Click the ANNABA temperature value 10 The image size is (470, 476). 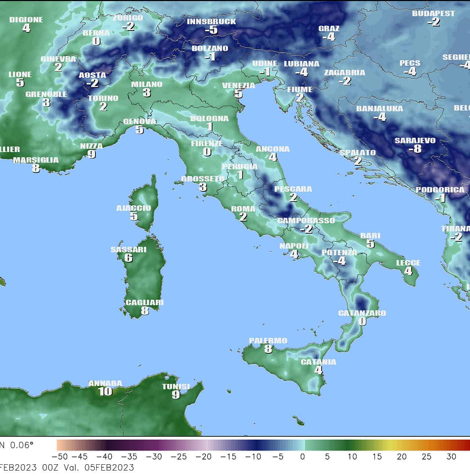tap(105, 392)
